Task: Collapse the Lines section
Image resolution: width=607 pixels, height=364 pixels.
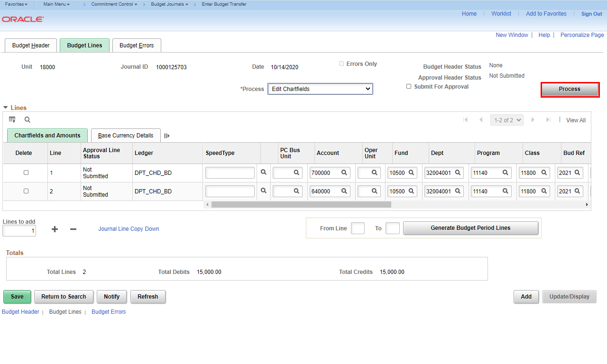Action: (6, 108)
